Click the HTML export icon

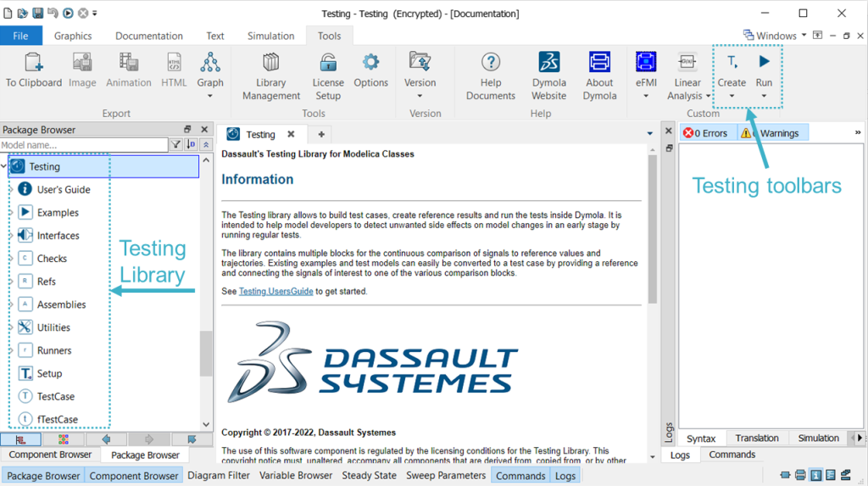coord(174,62)
